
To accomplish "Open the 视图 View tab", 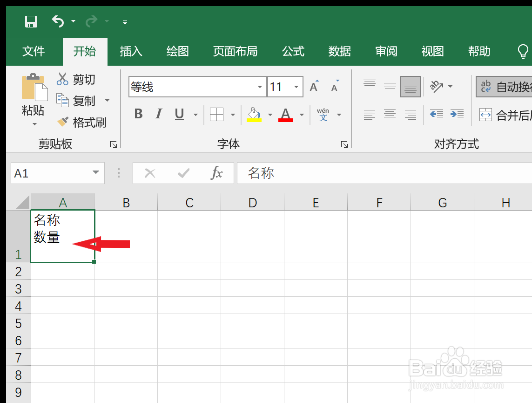I will point(432,51).
